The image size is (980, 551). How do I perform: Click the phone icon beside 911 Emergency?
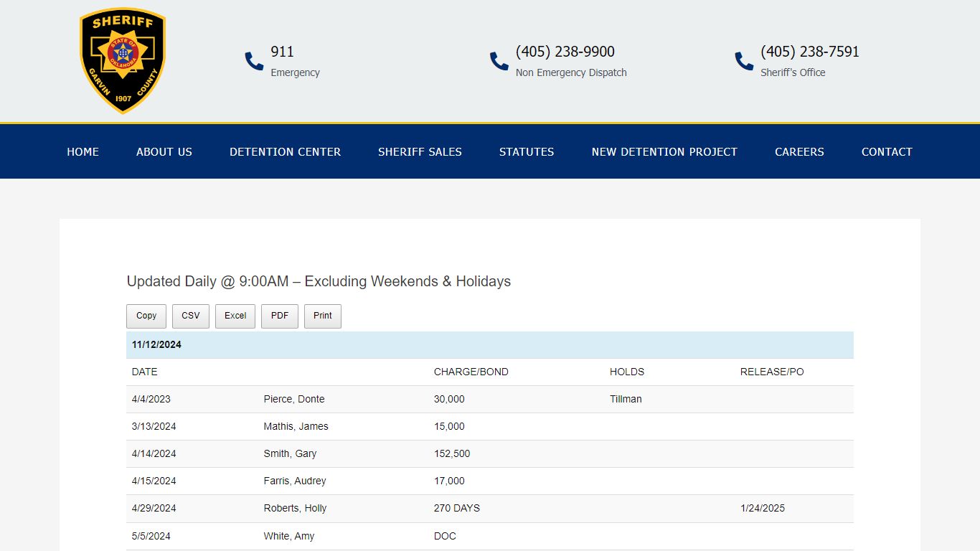click(254, 61)
